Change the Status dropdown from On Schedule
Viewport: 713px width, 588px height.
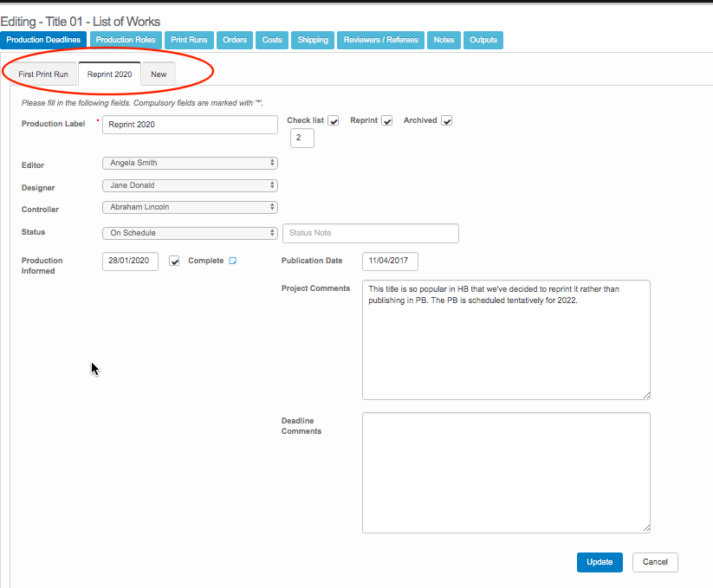click(x=190, y=233)
